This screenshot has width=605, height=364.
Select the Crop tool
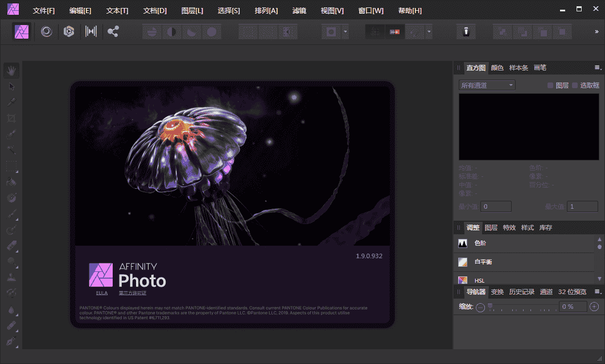pos(11,118)
